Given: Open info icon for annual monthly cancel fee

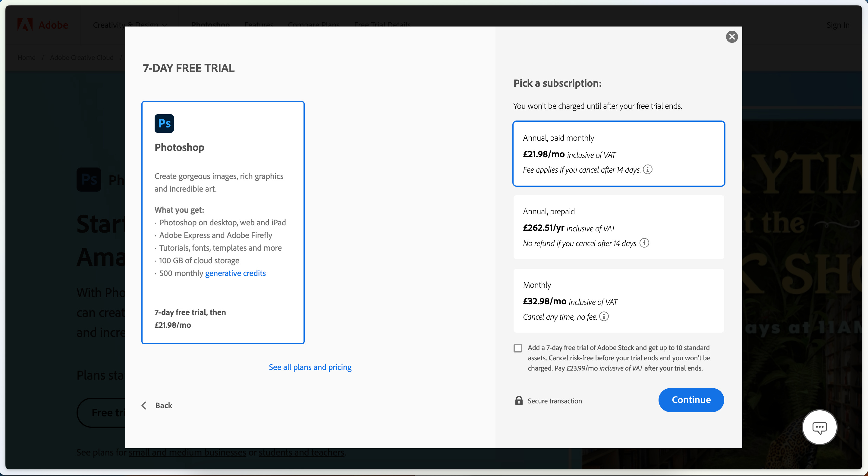Looking at the screenshot, I should pyautogui.click(x=647, y=169).
